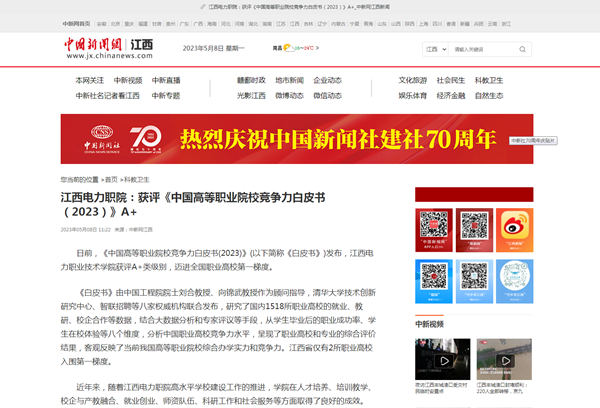Click the 70th anniversary logo in the banner
The image size is (600, 408).
145,139
